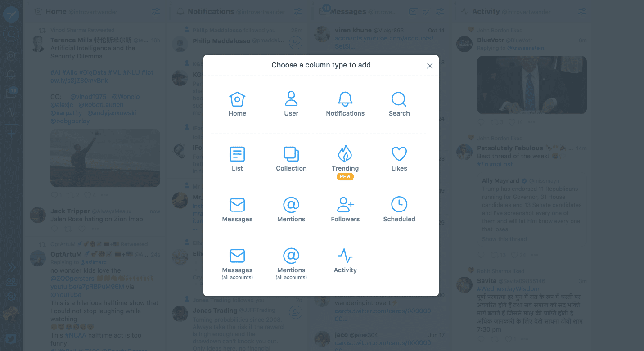Viewport: 644px width, 351px height.
Task: Open Messages column settings icon
Action: [440, 12]
